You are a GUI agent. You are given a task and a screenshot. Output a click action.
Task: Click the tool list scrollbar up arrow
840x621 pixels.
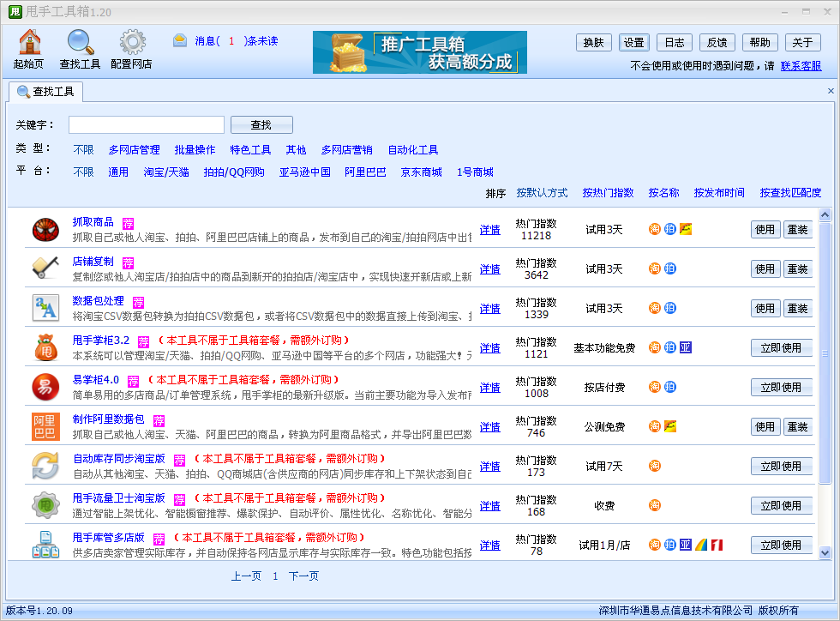coord(825,214)
